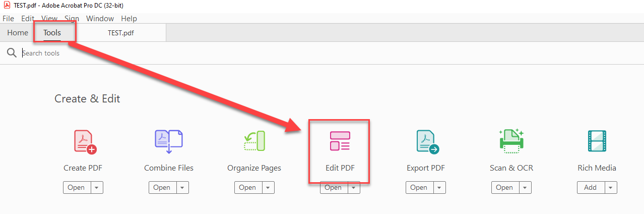The width and height of the screenshot is (644, 214).
Task: Click the Create PDF tool icon
Action: (x=85, y=142)
